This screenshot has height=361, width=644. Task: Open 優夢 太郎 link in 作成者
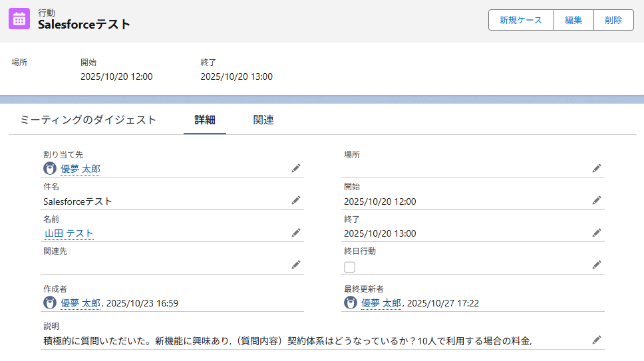tap(80, 303)
